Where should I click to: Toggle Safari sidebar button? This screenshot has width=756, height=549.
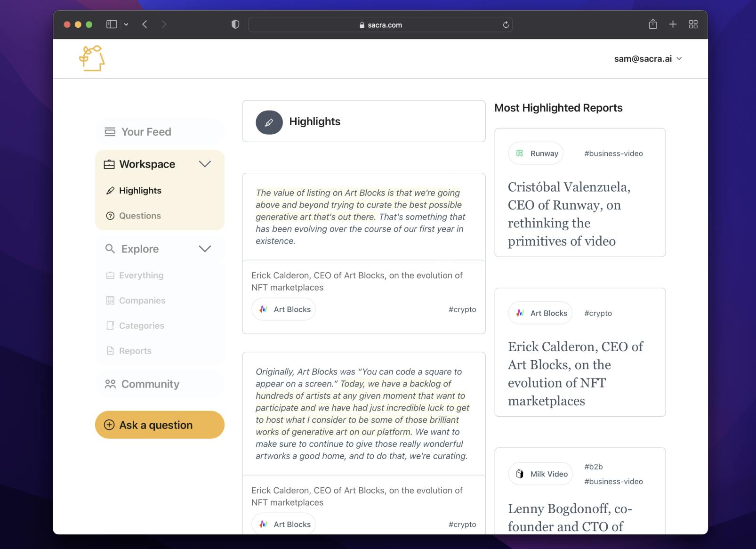pyautogui.click(x=112, y=24)
